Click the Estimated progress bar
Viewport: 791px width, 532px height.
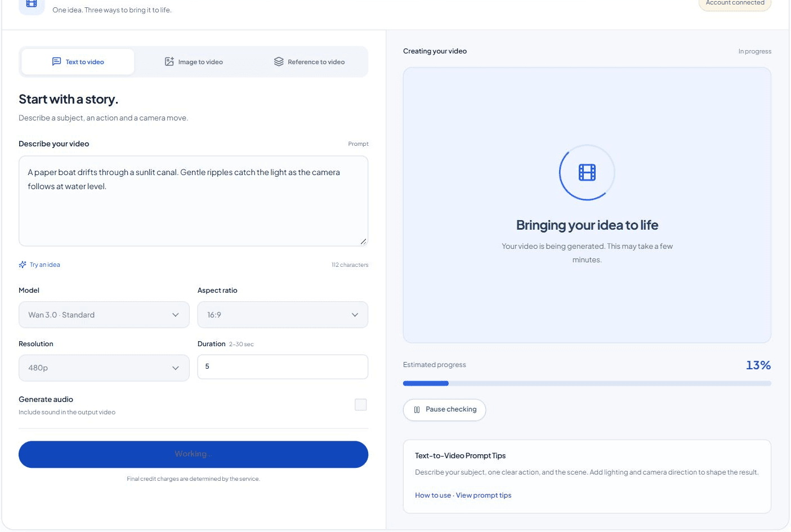(587, 383)
